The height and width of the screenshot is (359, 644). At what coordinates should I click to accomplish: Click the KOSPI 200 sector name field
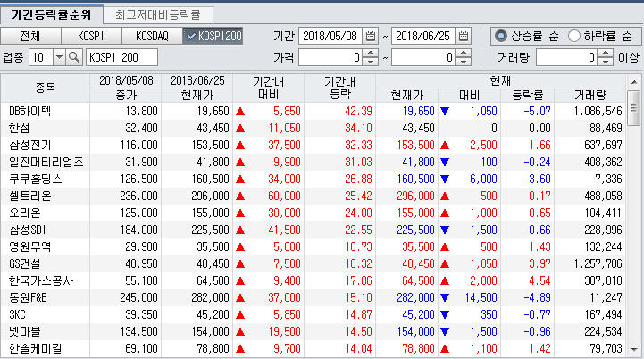(x=121, y=57)
